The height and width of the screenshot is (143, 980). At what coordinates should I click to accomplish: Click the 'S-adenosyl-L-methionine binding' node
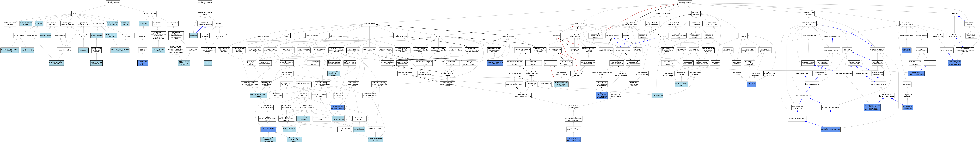[x=10, y=50]
